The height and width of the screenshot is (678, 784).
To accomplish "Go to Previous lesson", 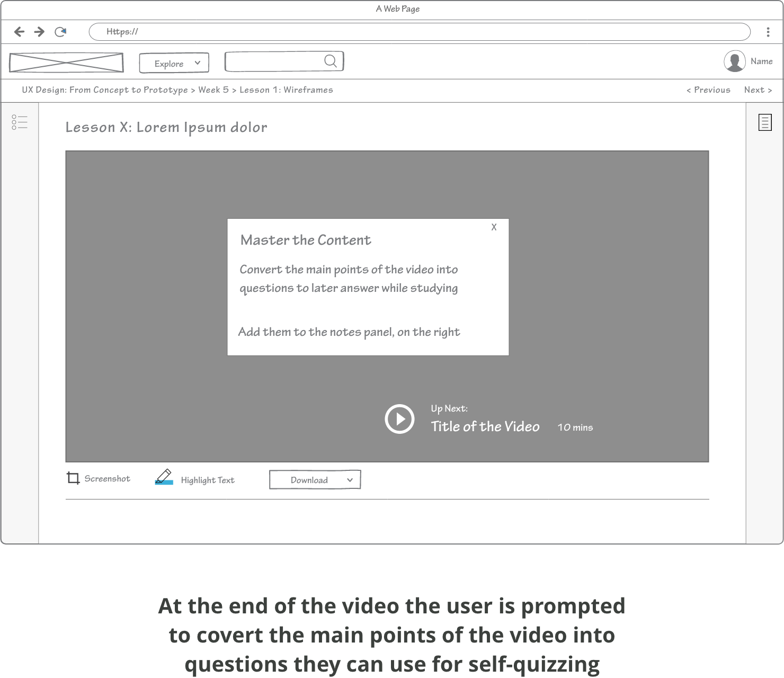I will point(708,90).
